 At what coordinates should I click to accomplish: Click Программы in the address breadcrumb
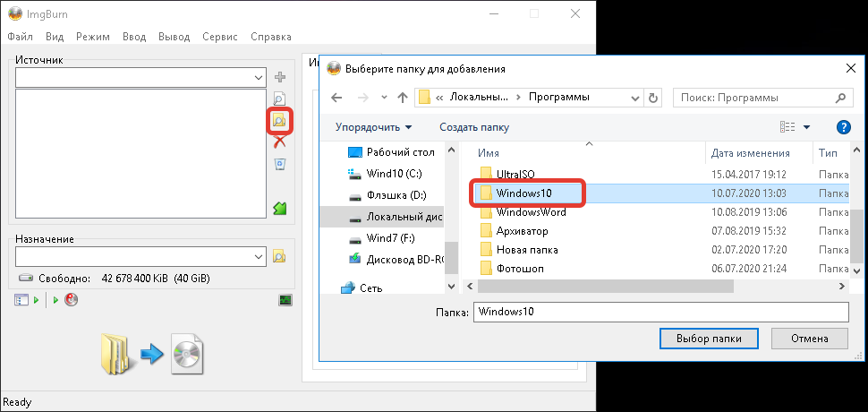(x=559, y=98)
